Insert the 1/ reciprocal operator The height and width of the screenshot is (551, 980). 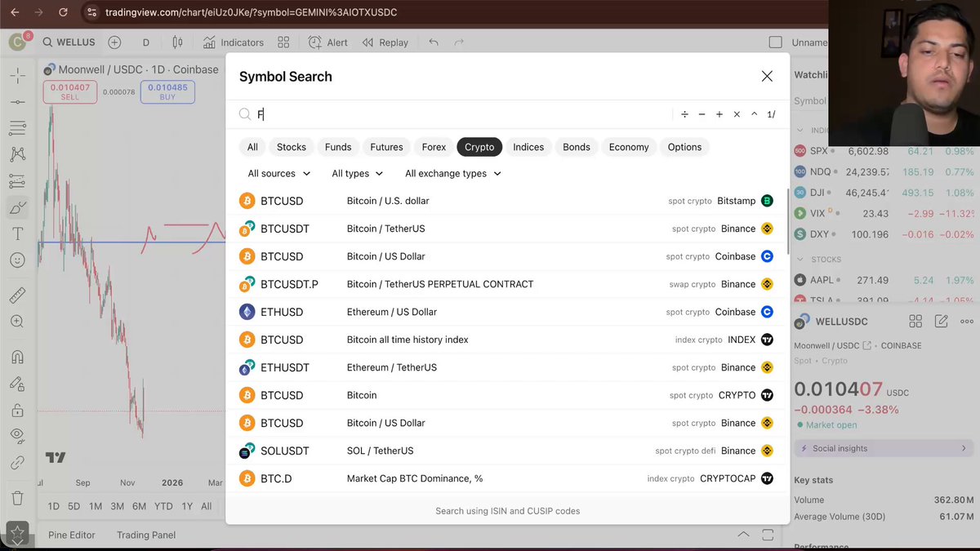[x=771, y=114]
